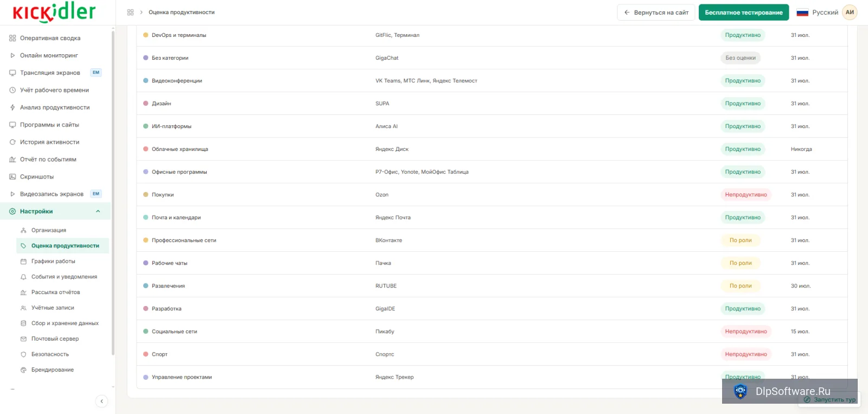Screen dimensions: 868x414
Task: Click the Анализ продуктивности lightning icon
Action: (x=12, y=107)
